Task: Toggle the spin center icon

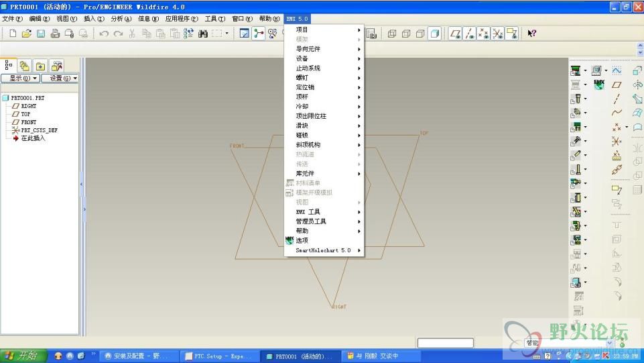Action: tap(259, 34)
